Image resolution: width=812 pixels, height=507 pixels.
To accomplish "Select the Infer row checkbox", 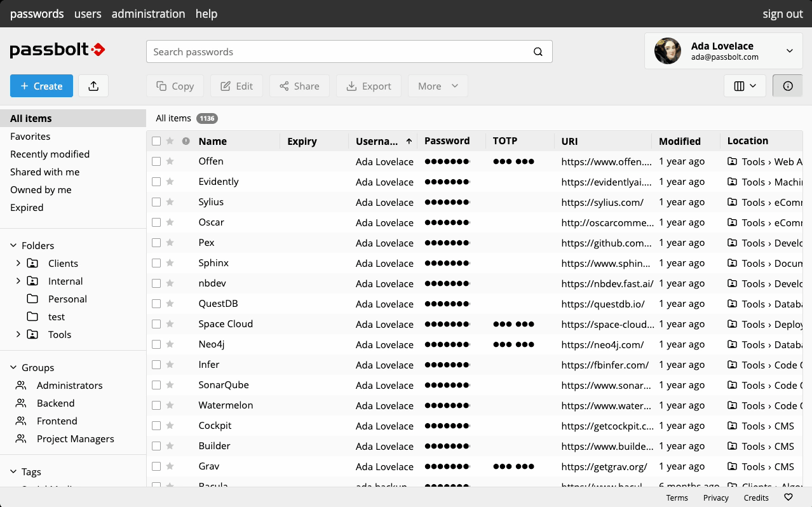I will click(x=156, y=365).
